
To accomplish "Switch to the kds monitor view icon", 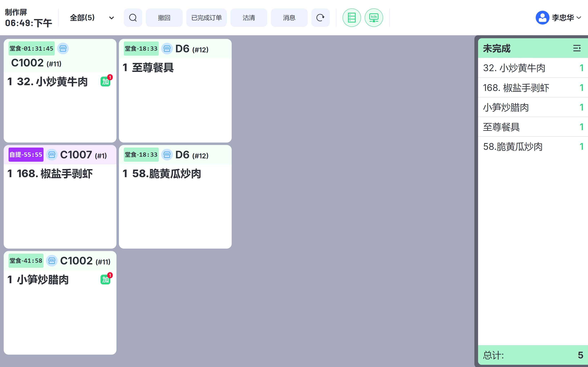I will (x=374, y=18).
